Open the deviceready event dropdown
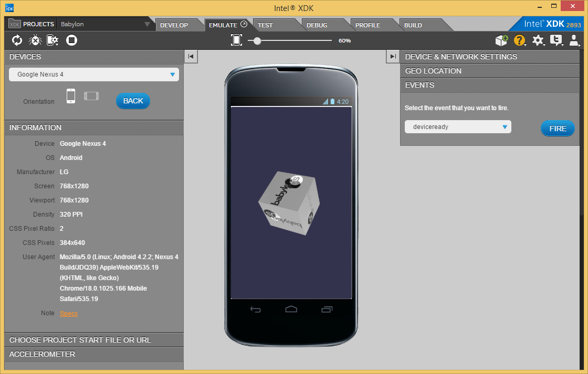Screen dimensions: 588x374 [458, 126]
